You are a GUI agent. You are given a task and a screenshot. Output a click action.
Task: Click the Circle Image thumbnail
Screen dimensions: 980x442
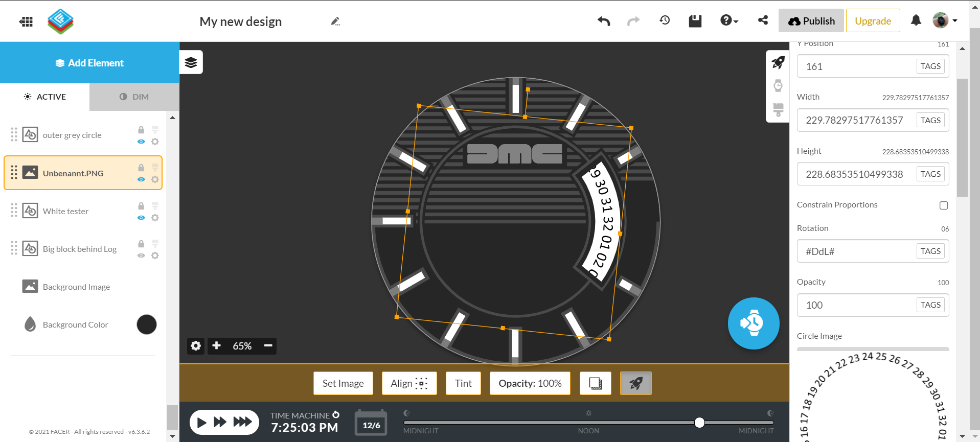point(873,394)
